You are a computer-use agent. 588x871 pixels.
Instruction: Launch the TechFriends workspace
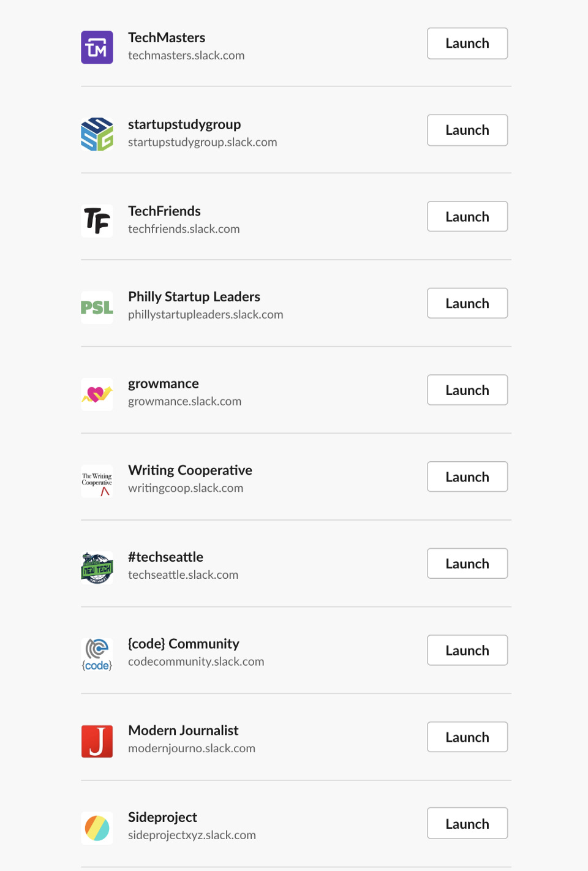click(467, 217)
